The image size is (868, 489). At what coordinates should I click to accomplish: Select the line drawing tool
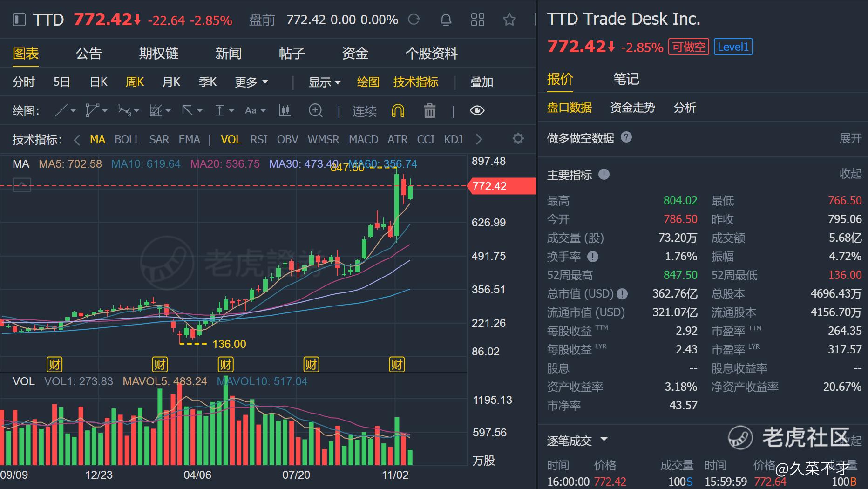pyautogui.click(x=61, y=110)
